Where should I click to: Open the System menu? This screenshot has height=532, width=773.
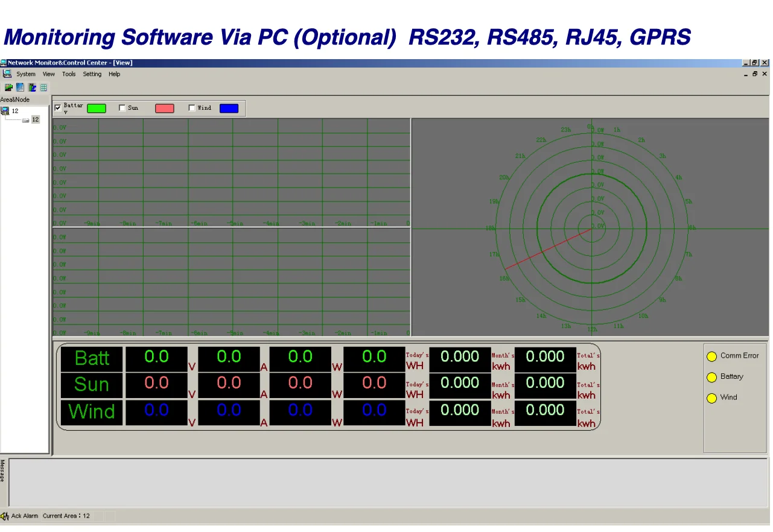point(26,74)
